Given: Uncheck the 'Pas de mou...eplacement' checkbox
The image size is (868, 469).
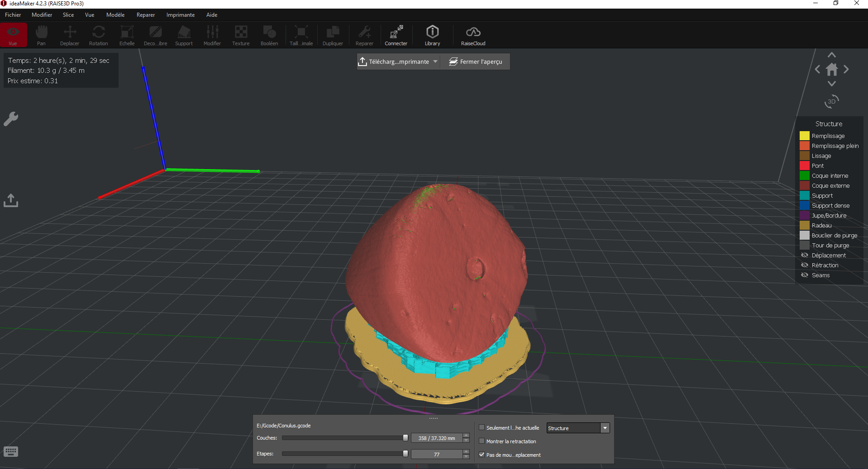Looking at the screenshot, I should [x=482, y=455].
